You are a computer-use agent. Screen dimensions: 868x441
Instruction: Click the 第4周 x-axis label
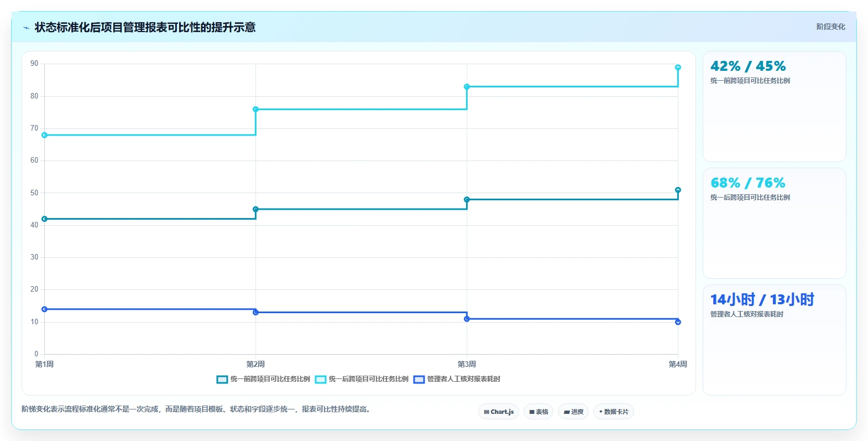(678, 364)
